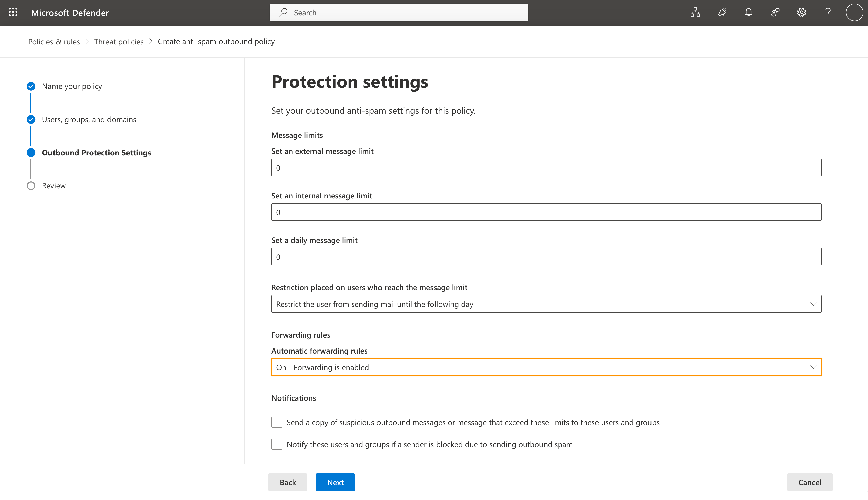This screenshot has width=868, height=500.
Task: Select the Review wizard step
Action: click(54, 186)
